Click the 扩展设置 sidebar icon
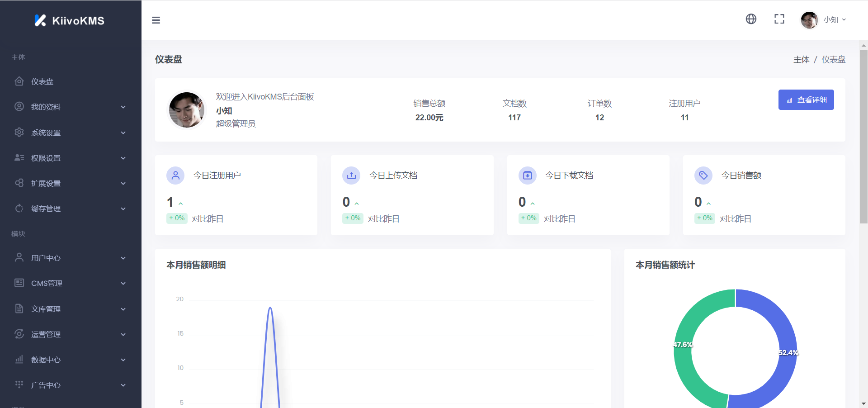Screen dimensions: 868x408 point(19,183)
